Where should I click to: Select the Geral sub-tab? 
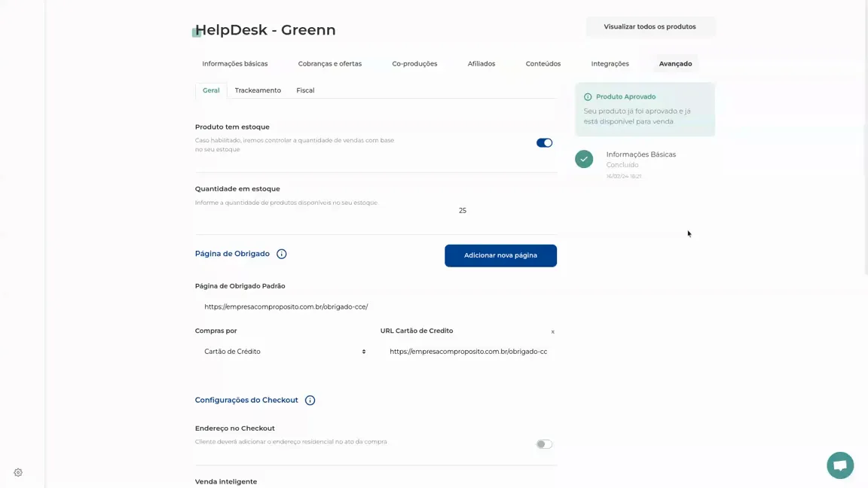[x=211, y=90]
